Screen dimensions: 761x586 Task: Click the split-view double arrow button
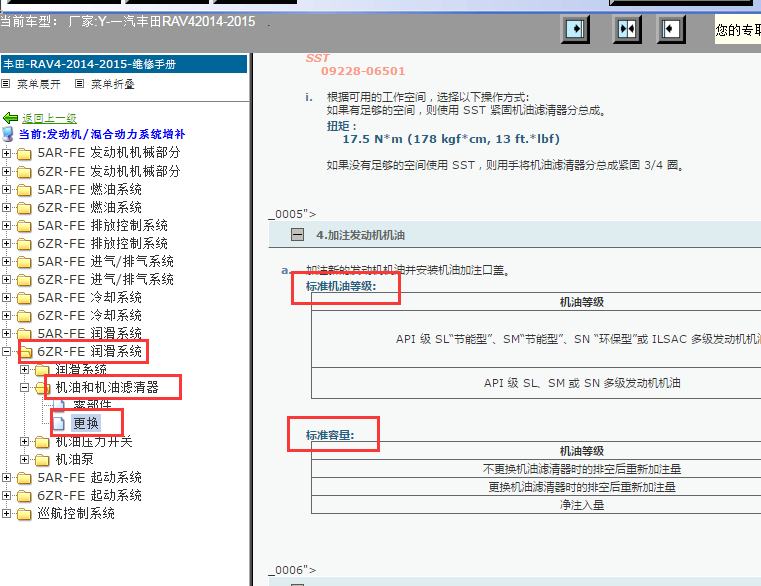(627, 29)
